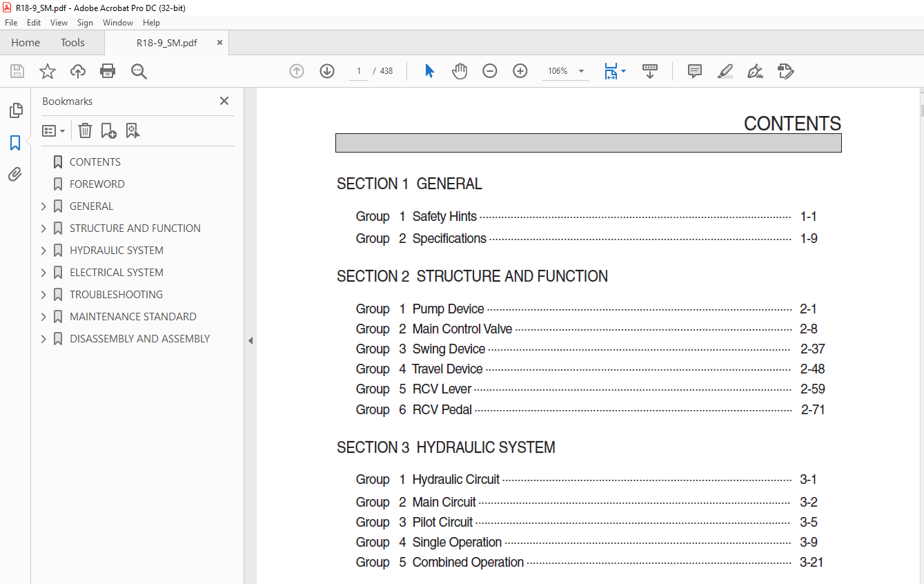Expand the GENERAL bookmark
Viewport: 924px width, 584px height.
pyautogui.click(x=43, y=206)
